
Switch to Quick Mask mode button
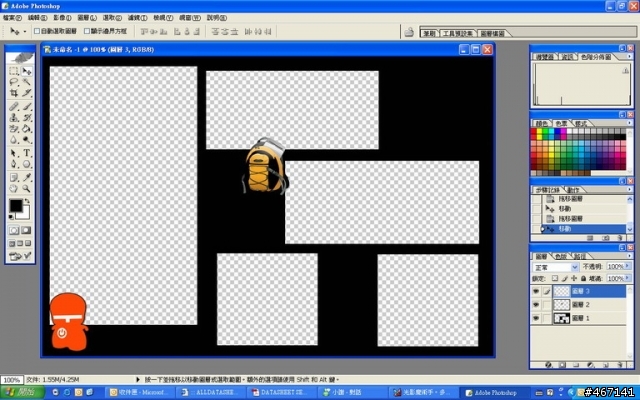pyautogui.click(x=26, y=231)
